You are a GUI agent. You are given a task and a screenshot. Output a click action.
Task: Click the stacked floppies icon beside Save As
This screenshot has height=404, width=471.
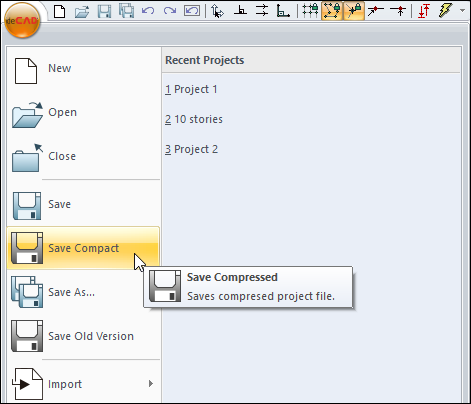(27, 292)
